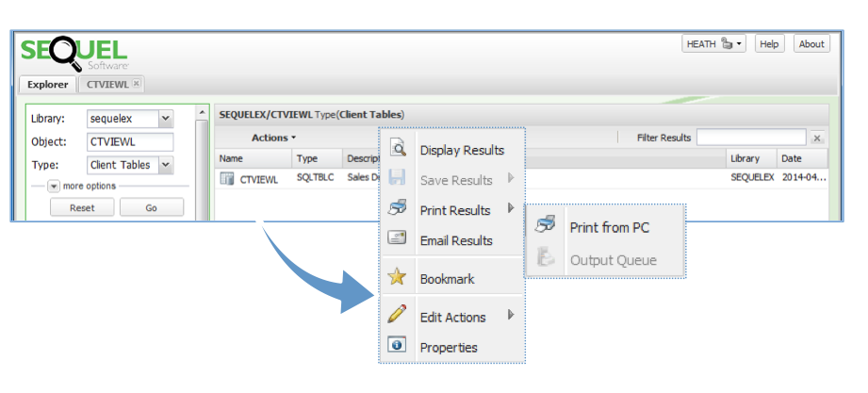Viewport: 868px width, 393px height.
Task: Select the CTVIEWL name cell in results
Action: [x=258, y=179]
